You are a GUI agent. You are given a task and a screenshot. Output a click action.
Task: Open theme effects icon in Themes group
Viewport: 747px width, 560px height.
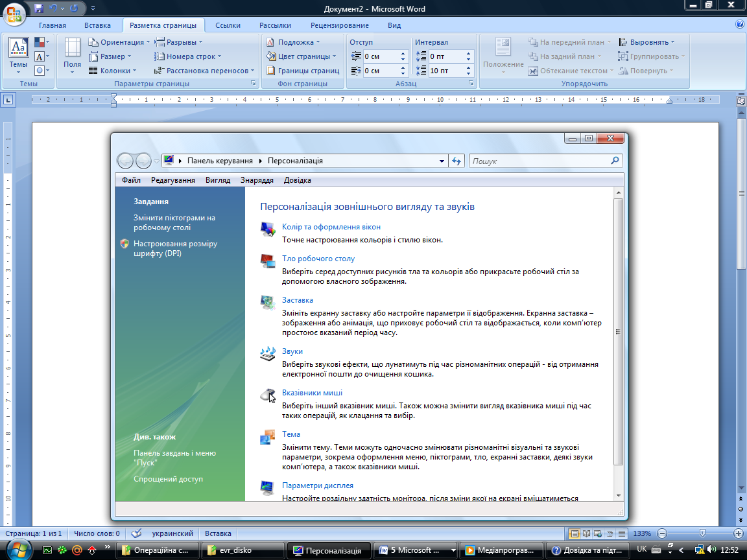[x=41, y=71]
